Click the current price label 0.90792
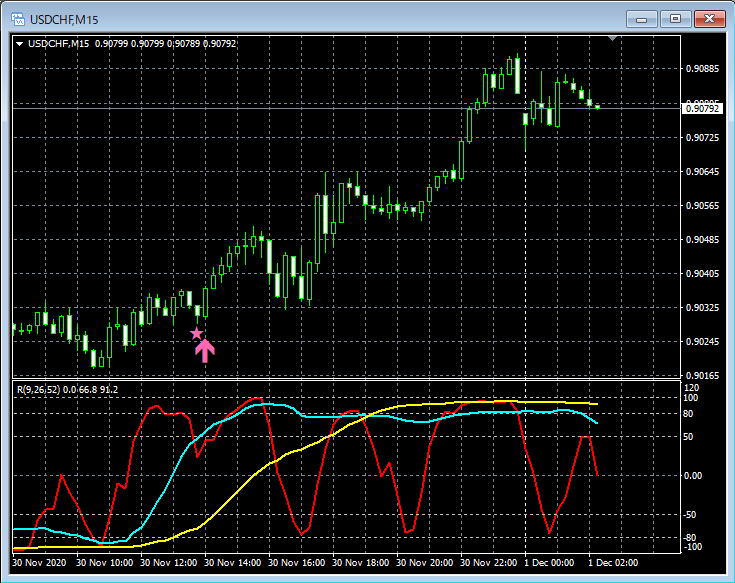735x583 pixels. [x=703, y=108]
